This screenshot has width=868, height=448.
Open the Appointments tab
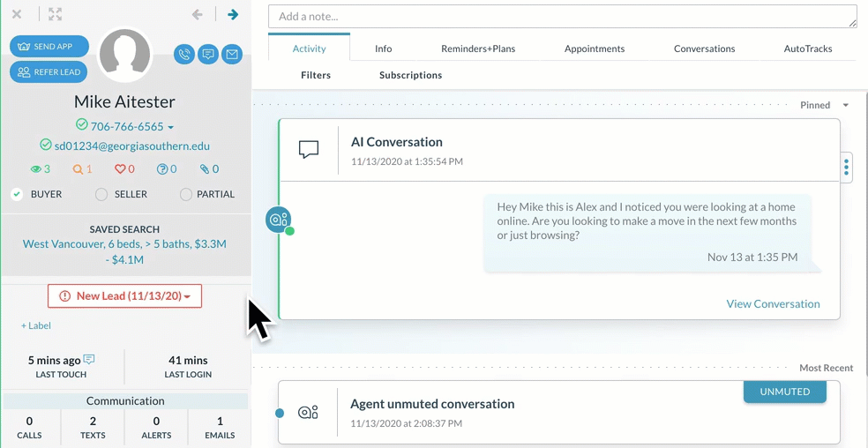tap(595, 49)
